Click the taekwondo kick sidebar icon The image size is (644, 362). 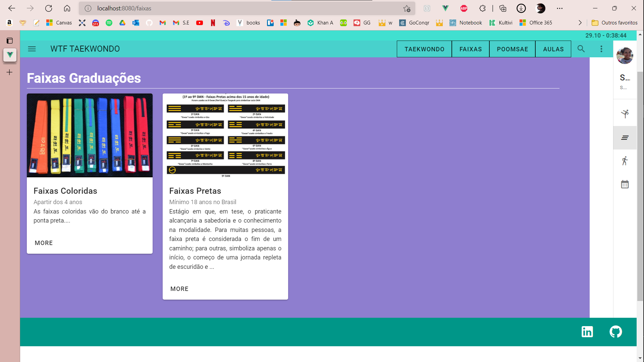[x=625, y=114]
